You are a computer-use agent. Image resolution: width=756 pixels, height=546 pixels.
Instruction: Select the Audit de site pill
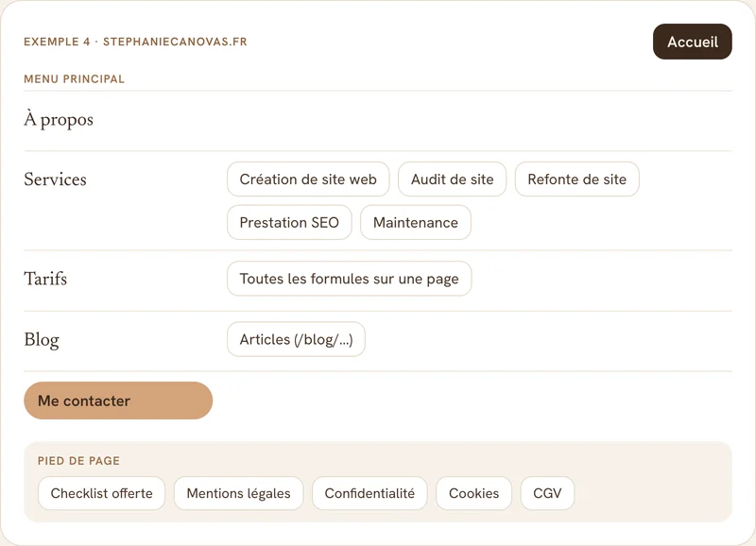tap(453, 179)
